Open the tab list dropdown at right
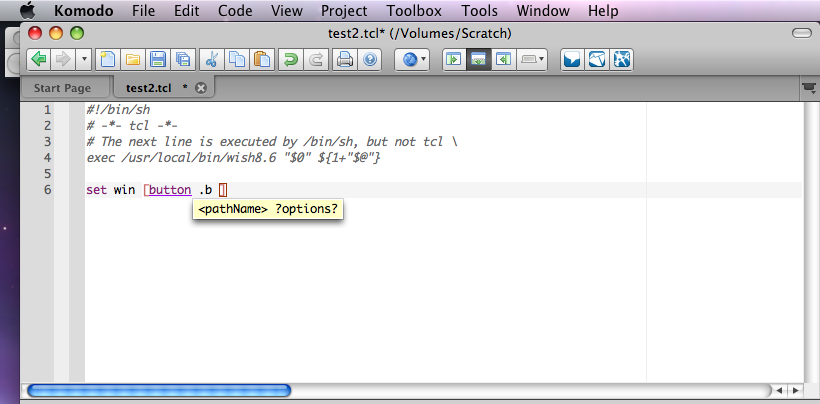This screenshot has height=404, width=820. coord(807,88)
